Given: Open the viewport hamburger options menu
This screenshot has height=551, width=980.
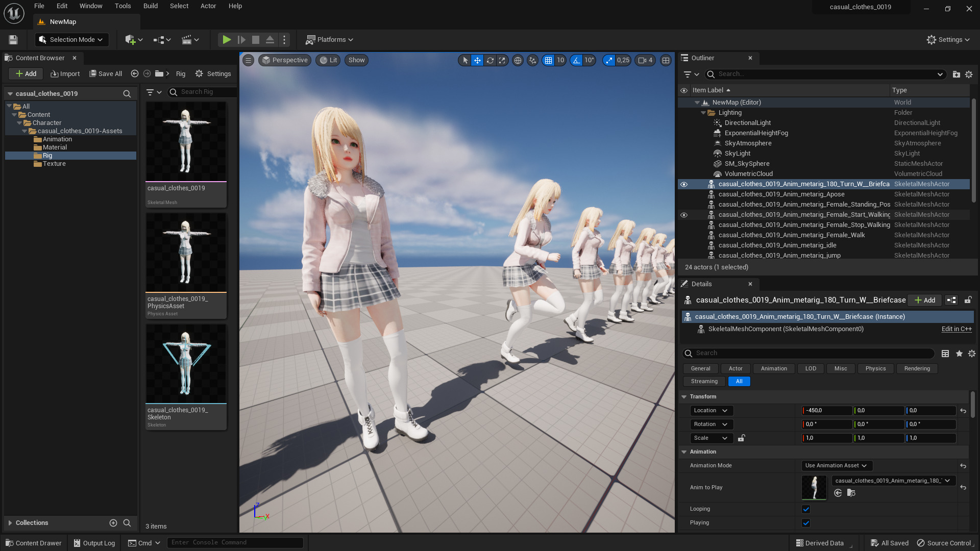Looking at the screenshot, I should point(248,60).
